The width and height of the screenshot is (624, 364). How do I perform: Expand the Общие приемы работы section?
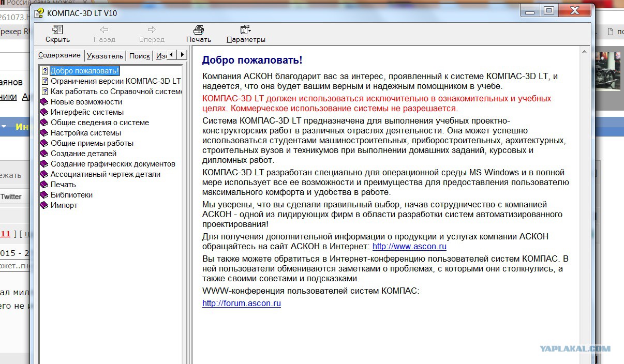(x=92, y=143)
